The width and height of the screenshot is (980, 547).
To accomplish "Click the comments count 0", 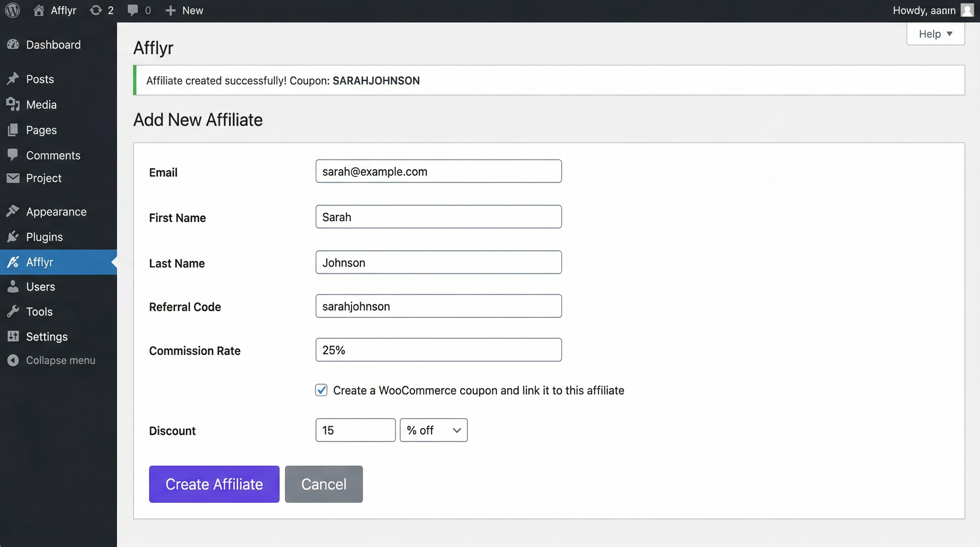I will coord(148,10).
